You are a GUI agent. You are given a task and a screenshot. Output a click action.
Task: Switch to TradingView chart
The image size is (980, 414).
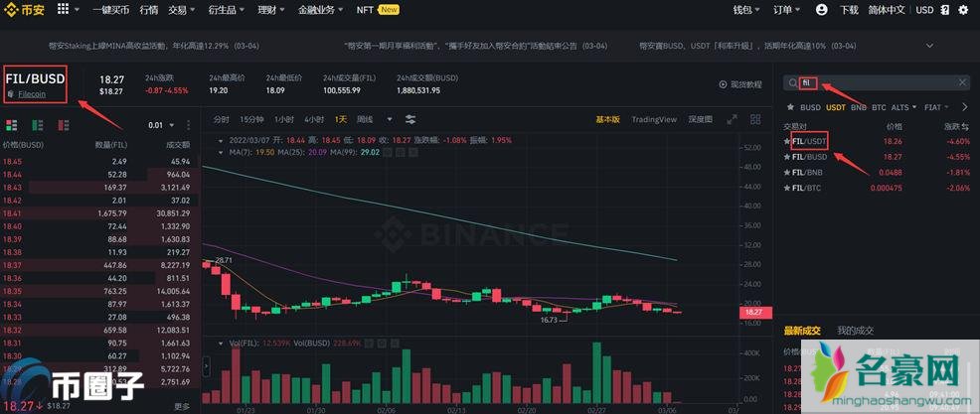point(654,119)
